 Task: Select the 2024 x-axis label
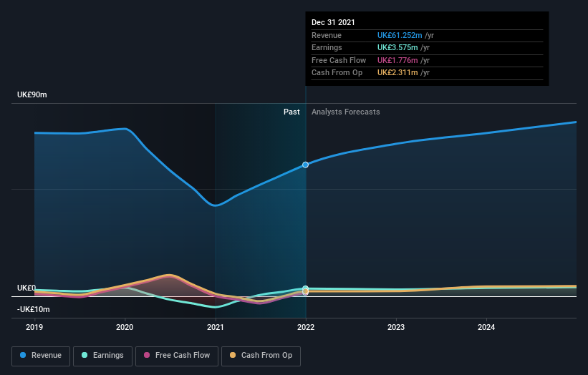pyautogui.click(x=486, y=328)
